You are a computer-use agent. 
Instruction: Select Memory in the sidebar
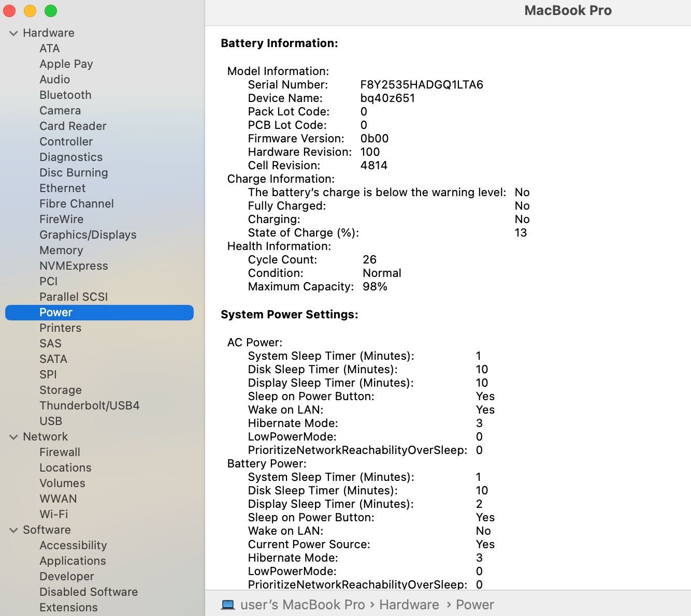(61, 250)
